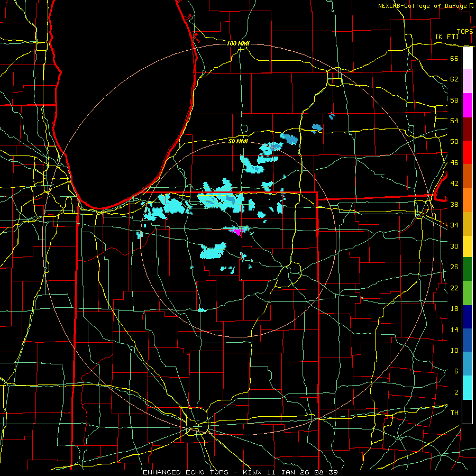Click the yellow legend swatch
This screenshot has height=476, width=476.
tap(467, 246)
